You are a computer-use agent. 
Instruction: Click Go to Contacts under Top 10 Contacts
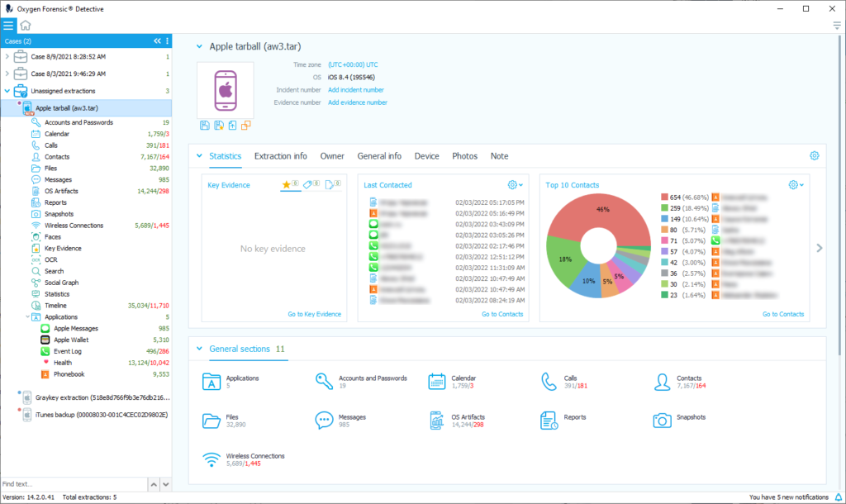(x=783, y=314)
